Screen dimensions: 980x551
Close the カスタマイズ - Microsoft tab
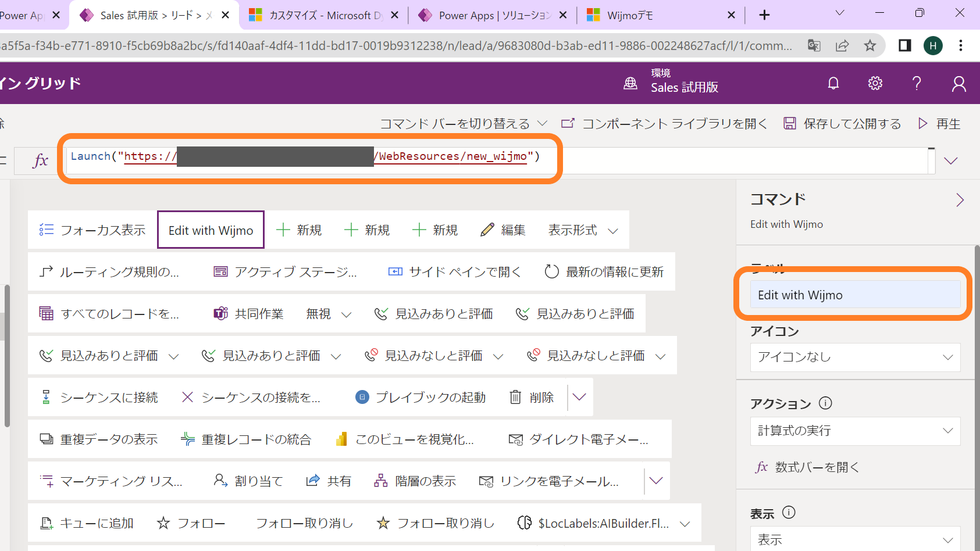395,15
